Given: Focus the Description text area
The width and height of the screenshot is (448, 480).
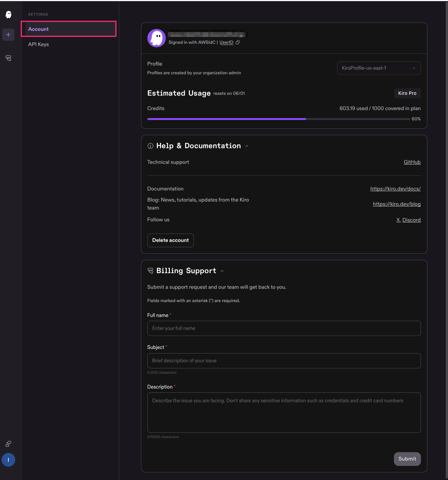Looking at the screenshot, I should pos(284,413).
